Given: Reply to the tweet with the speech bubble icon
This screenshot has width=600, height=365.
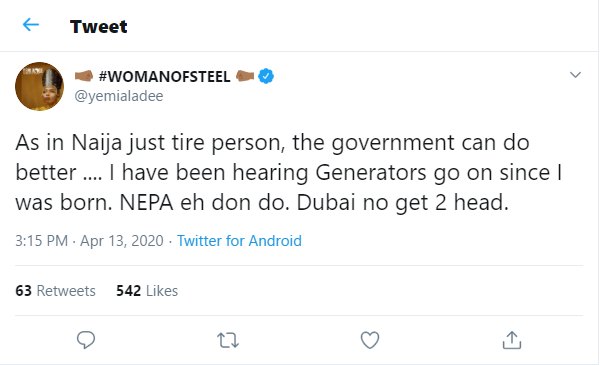Looking at the screenshot, I should pyautogui.click(x=86, y=340).
